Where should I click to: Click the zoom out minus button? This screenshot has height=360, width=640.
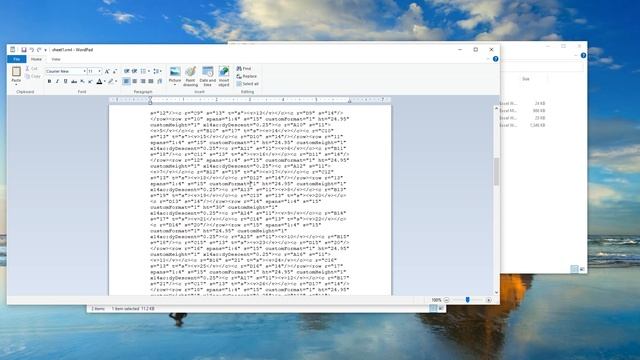tap(446, 300)
